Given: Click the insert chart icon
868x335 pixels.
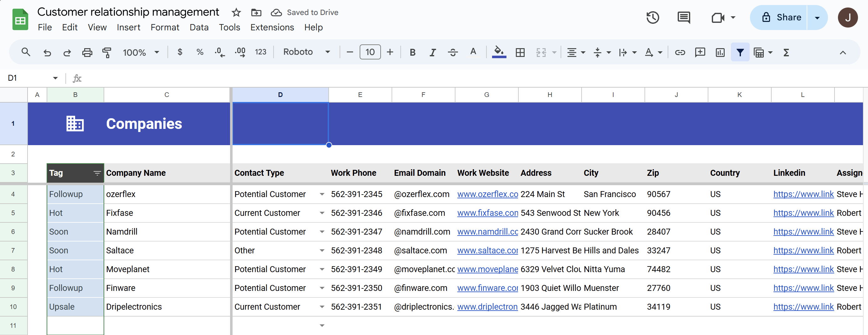Looking at the screenshot, I should 720,52.
